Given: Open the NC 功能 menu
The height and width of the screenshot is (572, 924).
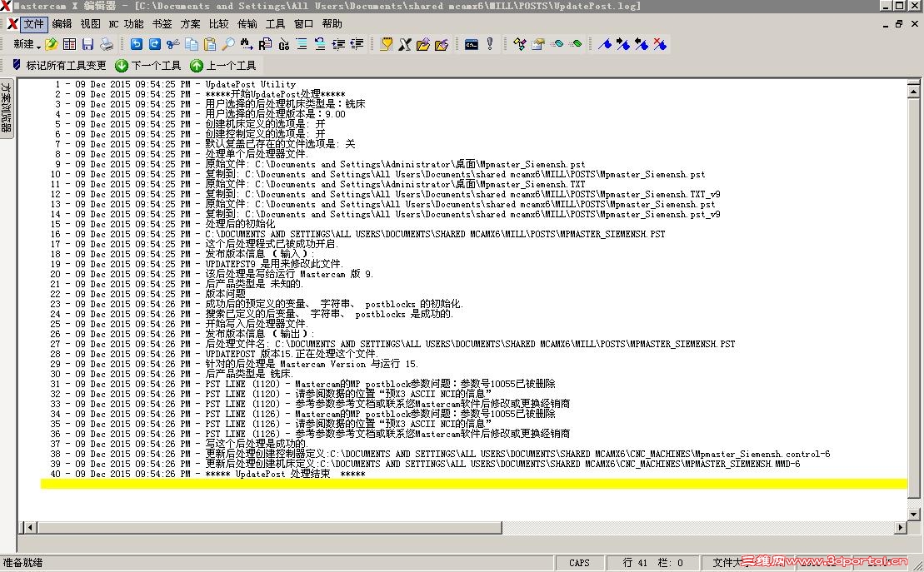Looking at the screenshot, I should tap(126, 24).
